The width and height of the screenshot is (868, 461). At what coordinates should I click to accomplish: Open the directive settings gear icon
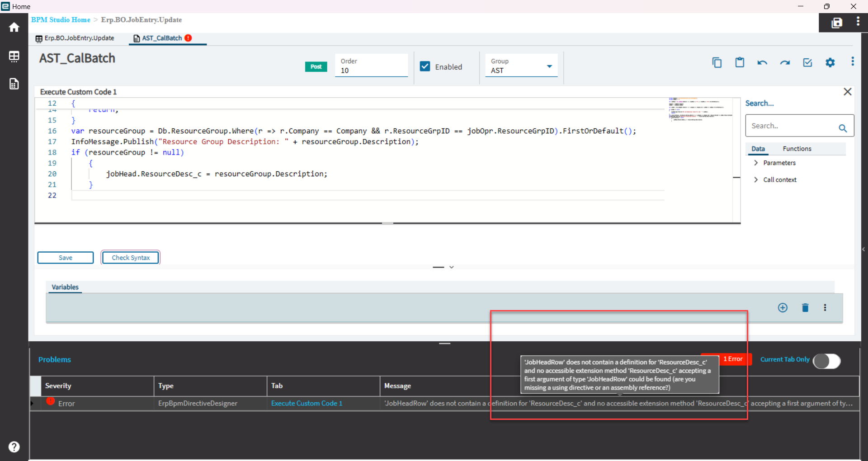pos(830,62)
